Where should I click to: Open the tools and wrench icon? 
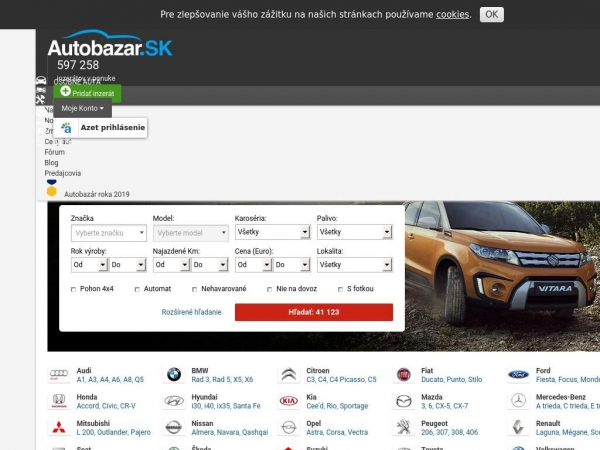41,99
